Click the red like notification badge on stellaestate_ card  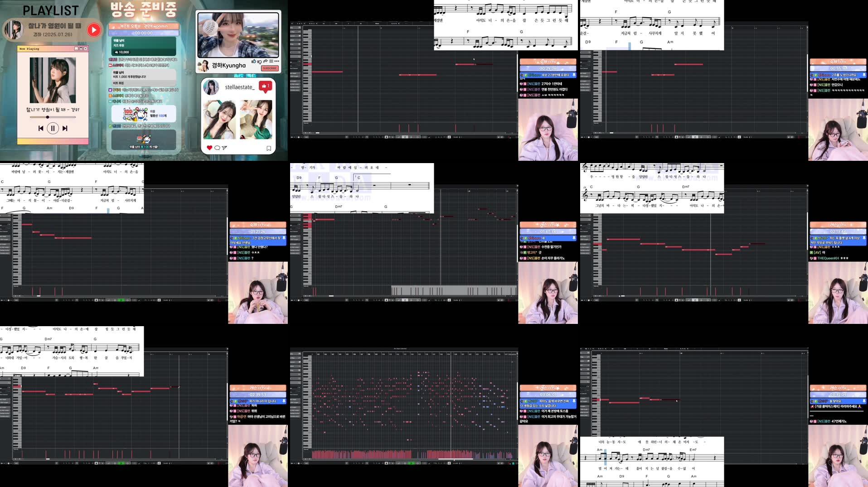265,86
